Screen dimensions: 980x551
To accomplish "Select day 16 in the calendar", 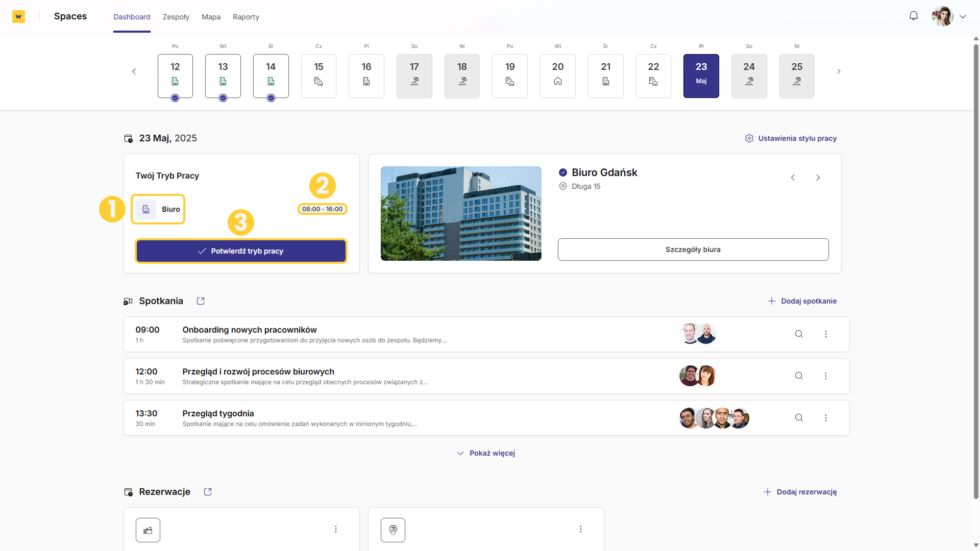I will click(366, 76).
